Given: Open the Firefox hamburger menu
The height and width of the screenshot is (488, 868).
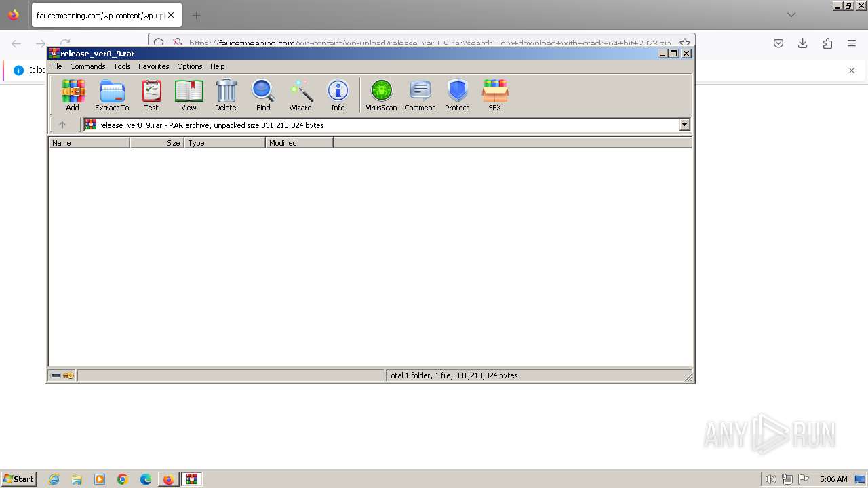Looking at the screenshot, I should click(852, 43).
